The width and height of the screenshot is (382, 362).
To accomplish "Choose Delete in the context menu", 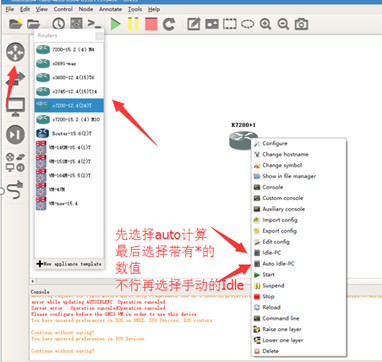I will click(299, 351).
